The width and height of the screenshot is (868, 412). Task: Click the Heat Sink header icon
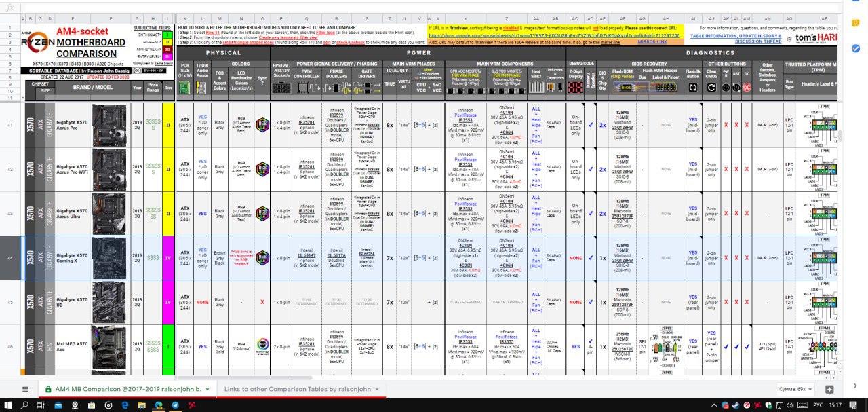point(536,87)
